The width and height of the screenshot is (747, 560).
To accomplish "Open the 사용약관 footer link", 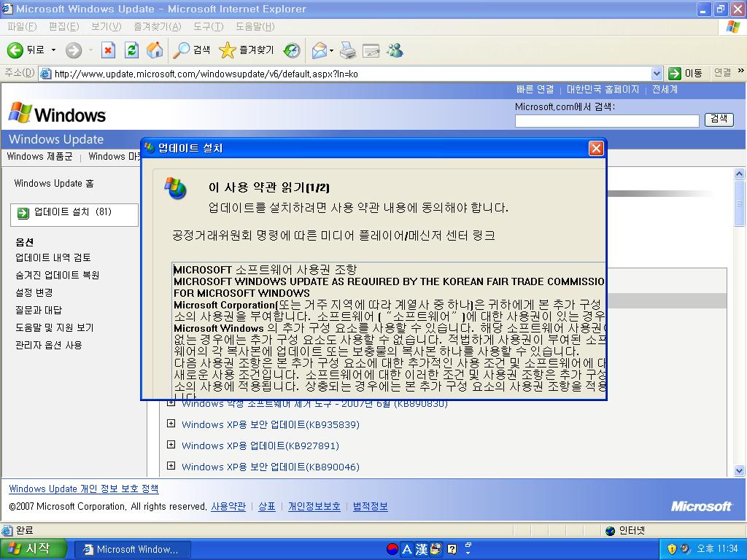I will point(228,506).
